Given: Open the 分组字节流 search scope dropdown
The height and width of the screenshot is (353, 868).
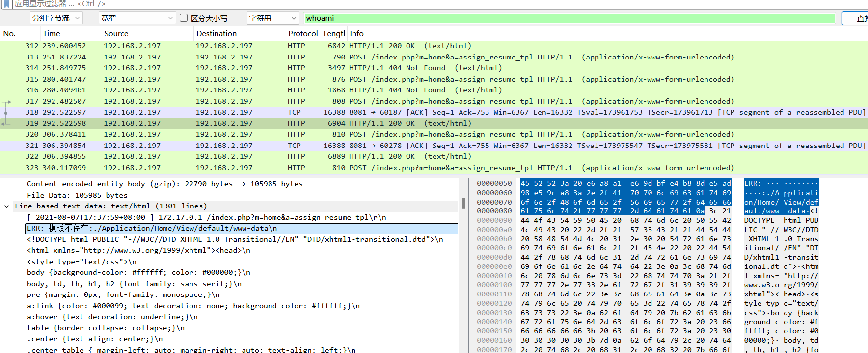Looking at the screenshot, I should [x=56, y=18].
